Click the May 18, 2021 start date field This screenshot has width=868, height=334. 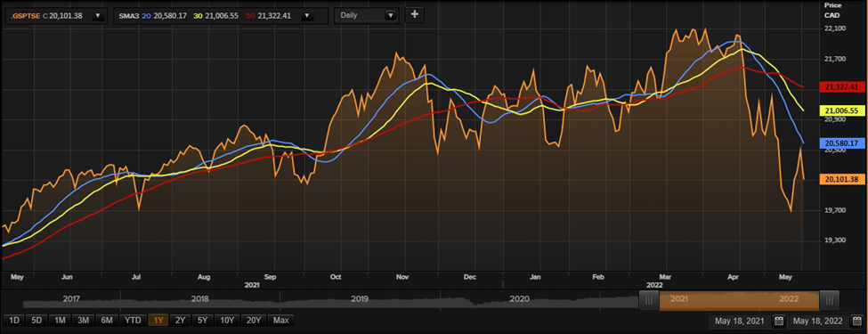(x=740, y=322)
